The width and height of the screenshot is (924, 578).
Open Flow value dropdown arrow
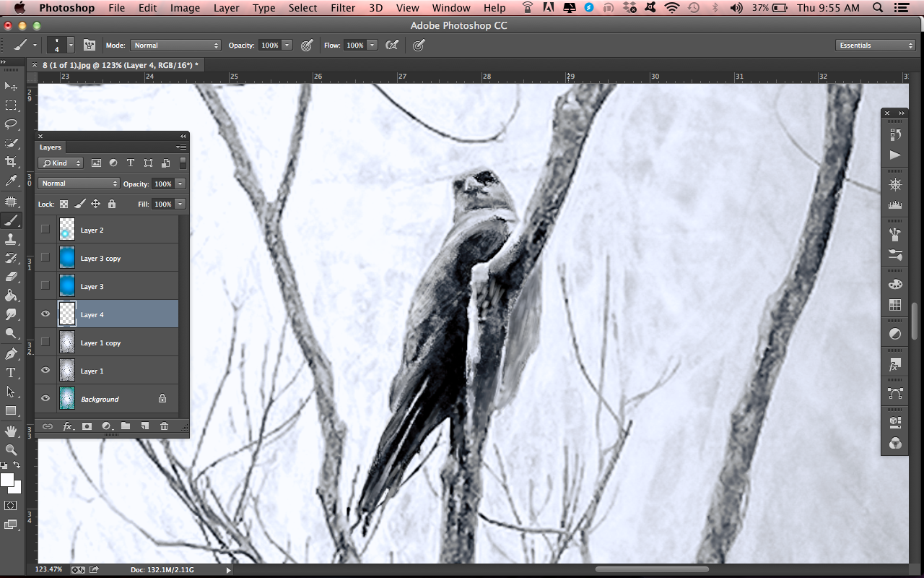[372, 45]
